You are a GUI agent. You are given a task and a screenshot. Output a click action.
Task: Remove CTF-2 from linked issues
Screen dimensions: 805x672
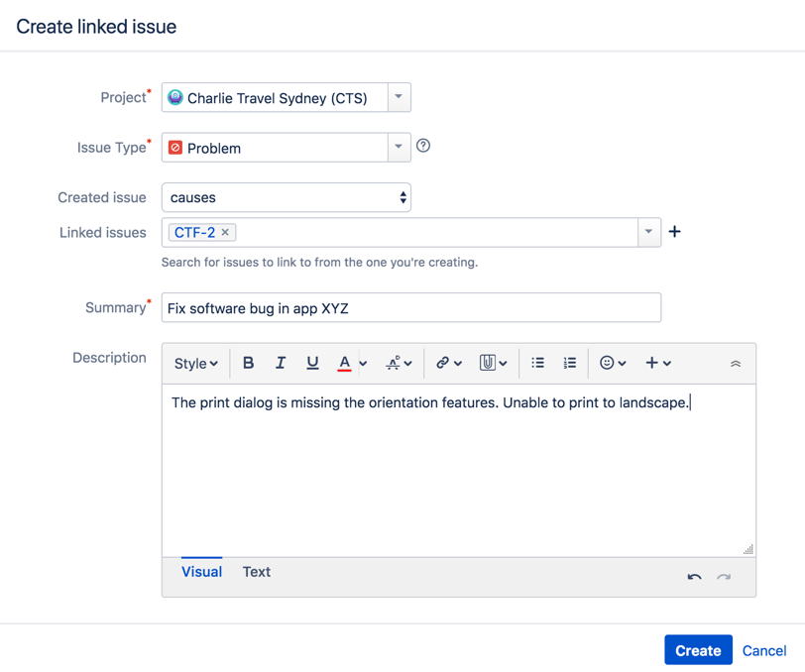click(x=226, y=233)
